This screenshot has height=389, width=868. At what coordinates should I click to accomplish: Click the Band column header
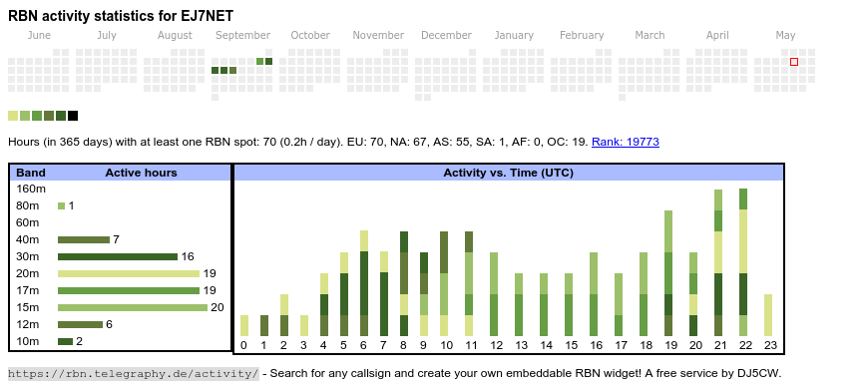click(x=31, y=173)
